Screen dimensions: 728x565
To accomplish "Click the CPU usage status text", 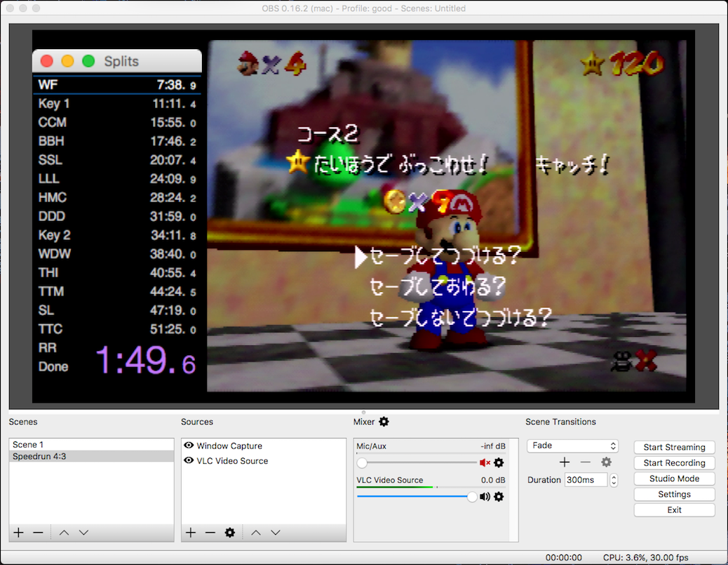I will click(645, 557).
